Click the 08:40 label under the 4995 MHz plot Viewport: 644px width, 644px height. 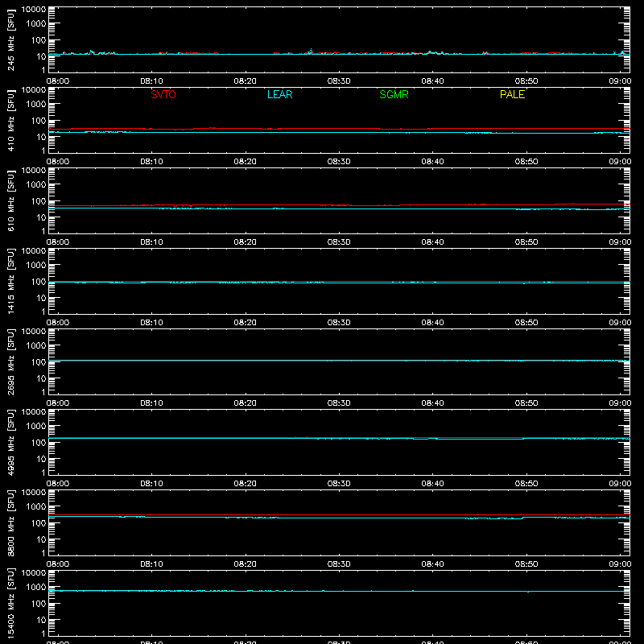(x=432, y=484)
